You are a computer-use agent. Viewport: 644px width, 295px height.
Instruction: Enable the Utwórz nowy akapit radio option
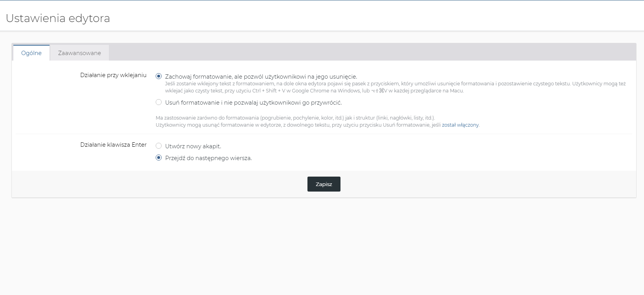click(159, 146)
